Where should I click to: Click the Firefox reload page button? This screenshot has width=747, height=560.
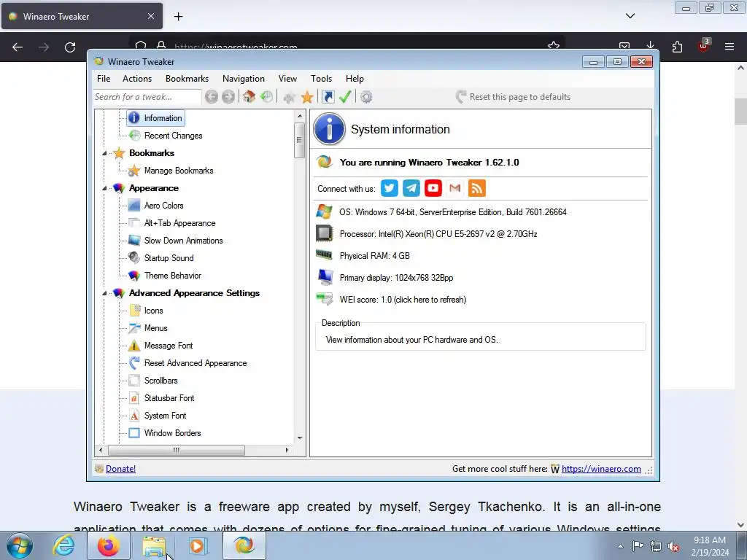(70, 47)
